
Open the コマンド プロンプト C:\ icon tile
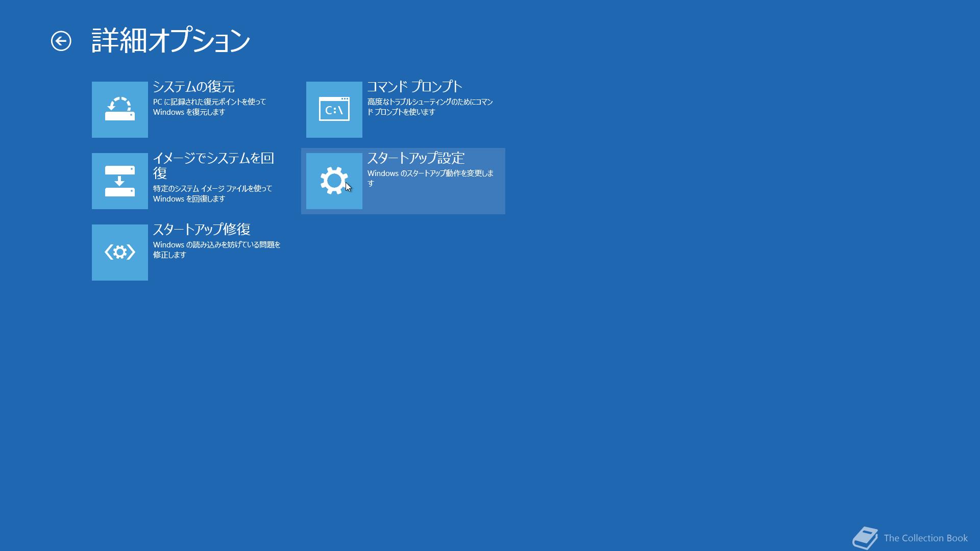(334, 110)
